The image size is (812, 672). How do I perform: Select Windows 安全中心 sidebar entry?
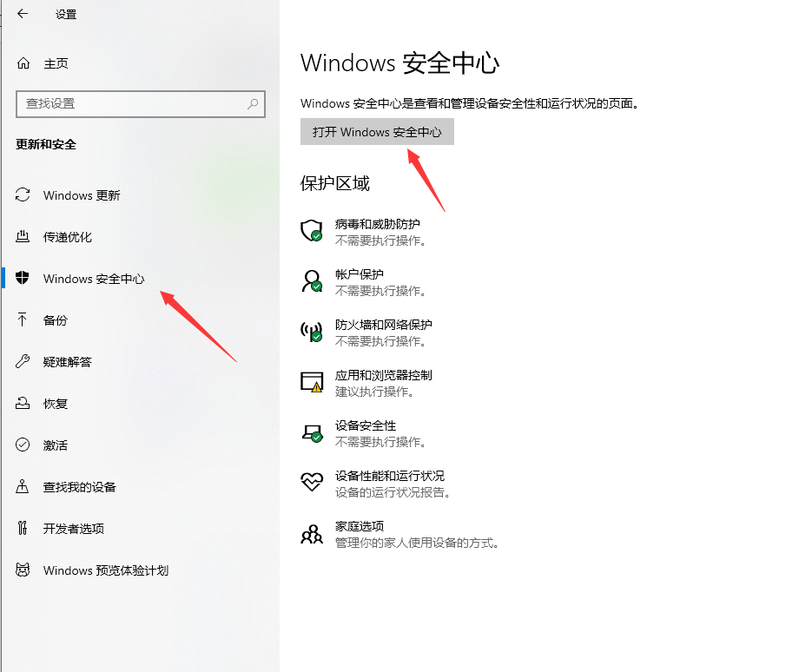94,279
